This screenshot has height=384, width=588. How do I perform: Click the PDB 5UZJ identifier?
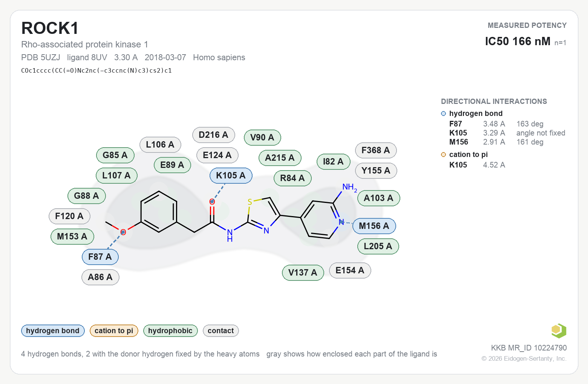pos(41,58)
